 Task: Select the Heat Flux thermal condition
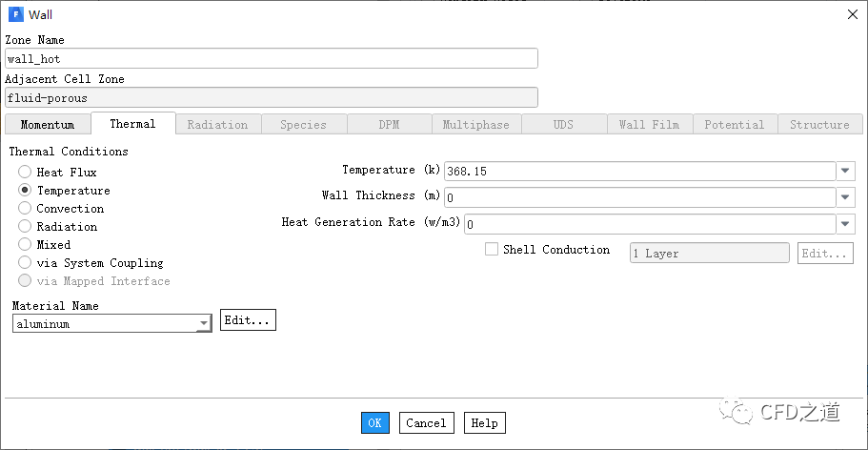point(25,173)
